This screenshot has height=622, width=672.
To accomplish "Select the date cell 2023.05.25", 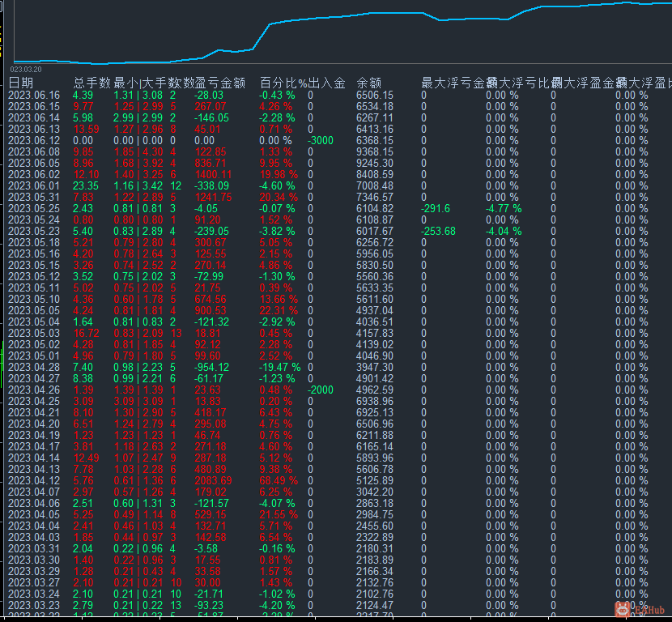I will point(34,208).
